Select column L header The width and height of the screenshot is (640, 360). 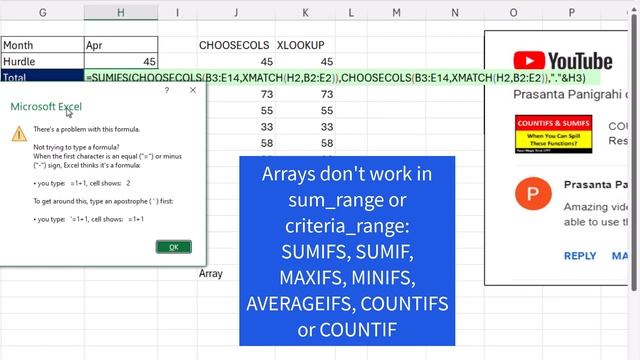pyautogui.click(x=351, y=13)
